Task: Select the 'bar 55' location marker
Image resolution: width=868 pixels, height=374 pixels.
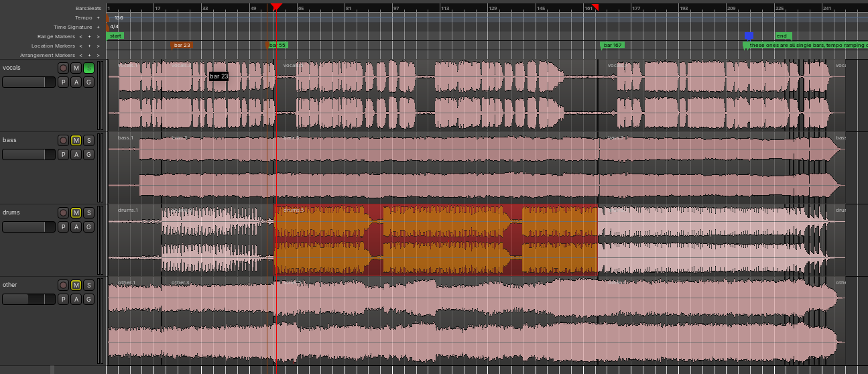Action: point(277,45)
